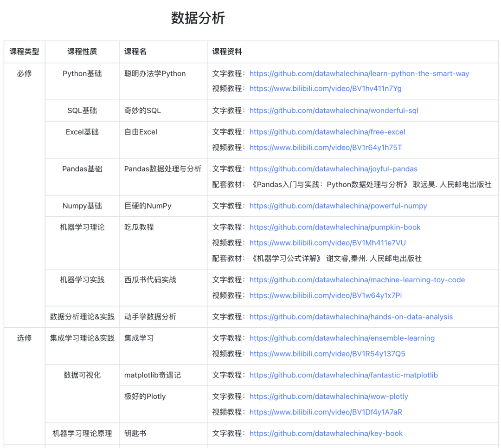Open the hands-on-data-analysis GitHub link

pos(351,317)
